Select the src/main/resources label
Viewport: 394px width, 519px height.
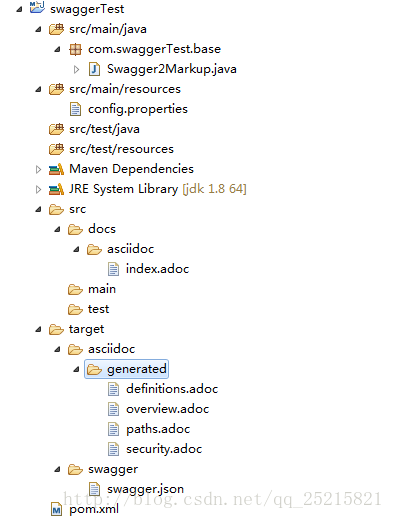tap(125, 89)
